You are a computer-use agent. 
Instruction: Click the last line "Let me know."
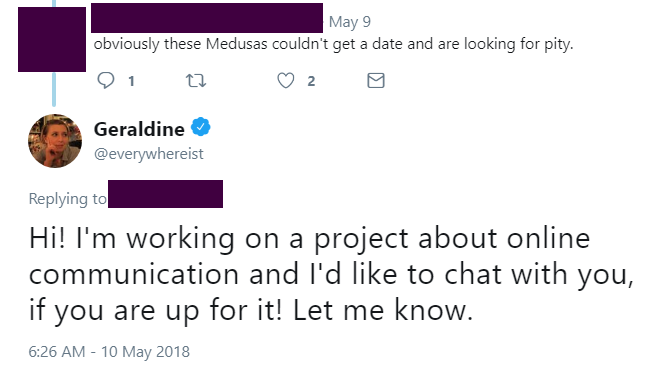pyautogui.click(x=383, y=310)
